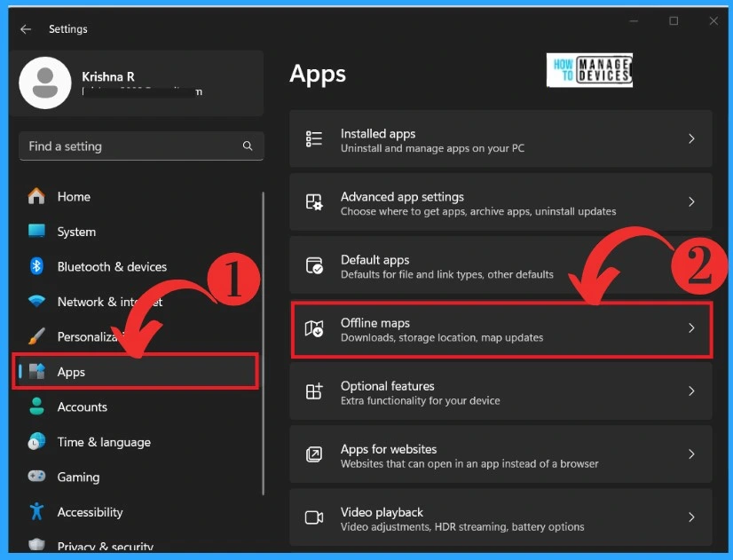Click the Time & language globe icon
Viewport: 733px width, 560px height.
pyautogui.click(x=36, y=441)
